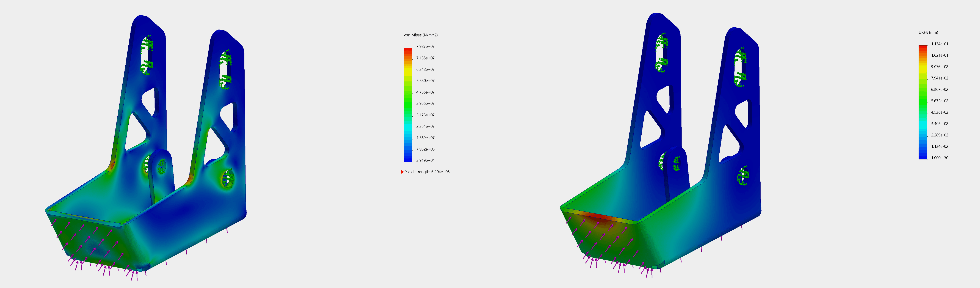The image size is (980, 288).
Task: Click the 1.000e-30 minimum displacement value
Action: [x=939, y=158]
